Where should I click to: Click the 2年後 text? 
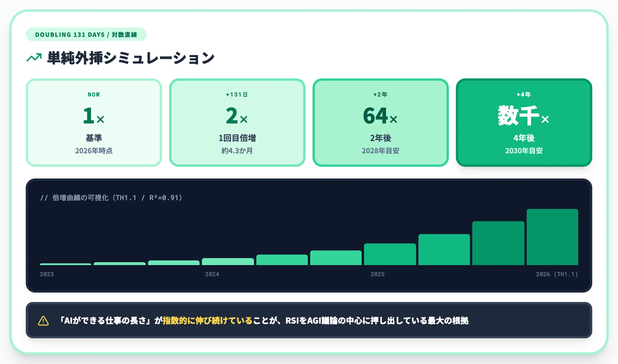coord(381,138)
